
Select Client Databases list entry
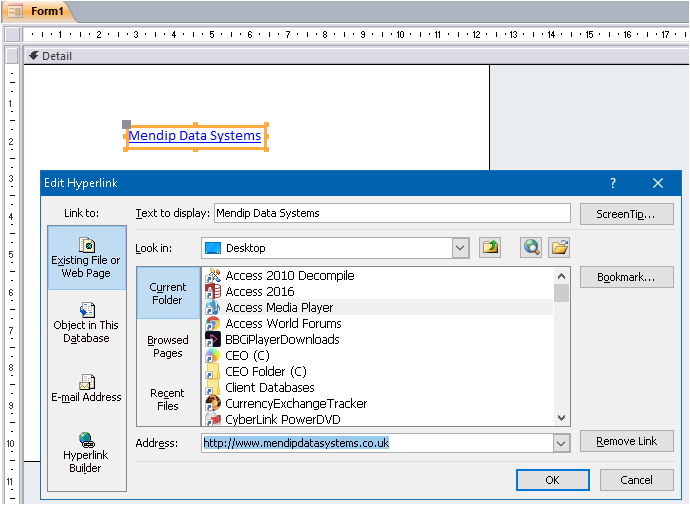(378, 388)
